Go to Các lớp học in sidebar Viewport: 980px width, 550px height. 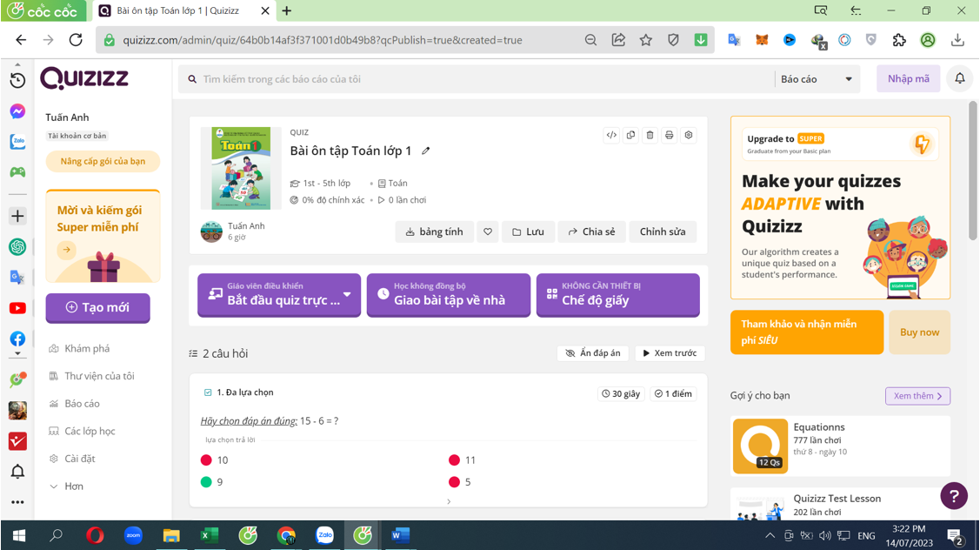click(x=90, y=432)
